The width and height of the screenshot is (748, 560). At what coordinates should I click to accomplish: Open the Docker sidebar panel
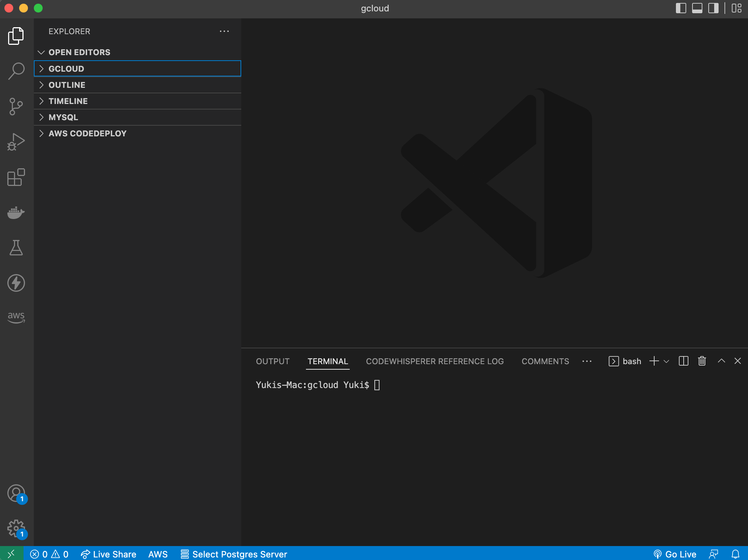[16, 212]
